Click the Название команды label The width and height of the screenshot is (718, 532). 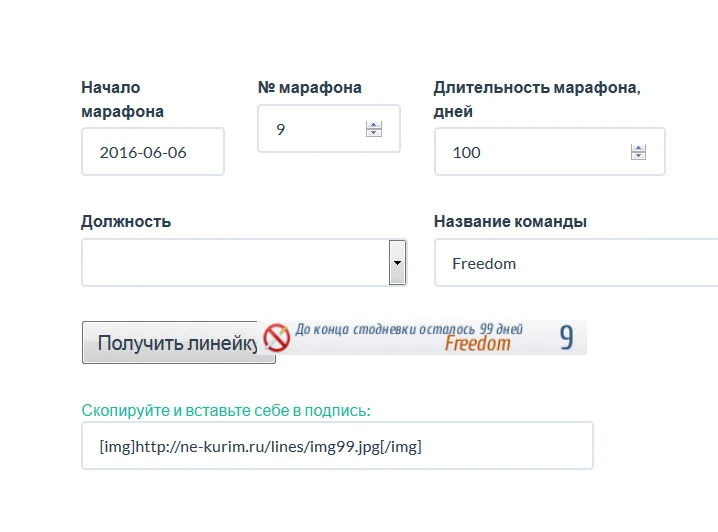(x=510, y=221)
